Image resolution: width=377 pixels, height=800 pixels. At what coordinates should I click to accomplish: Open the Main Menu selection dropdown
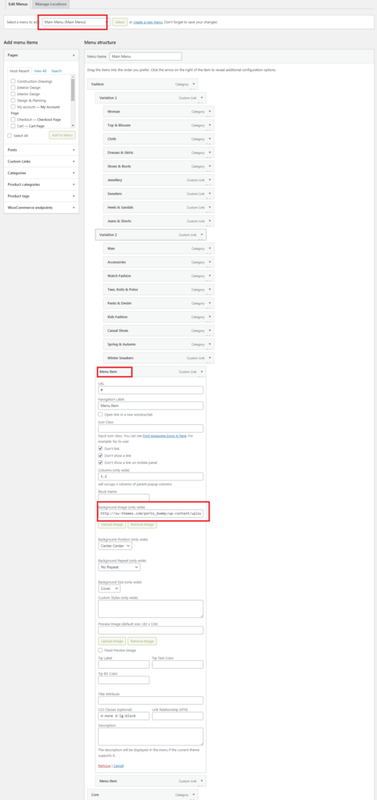point(75,22)
